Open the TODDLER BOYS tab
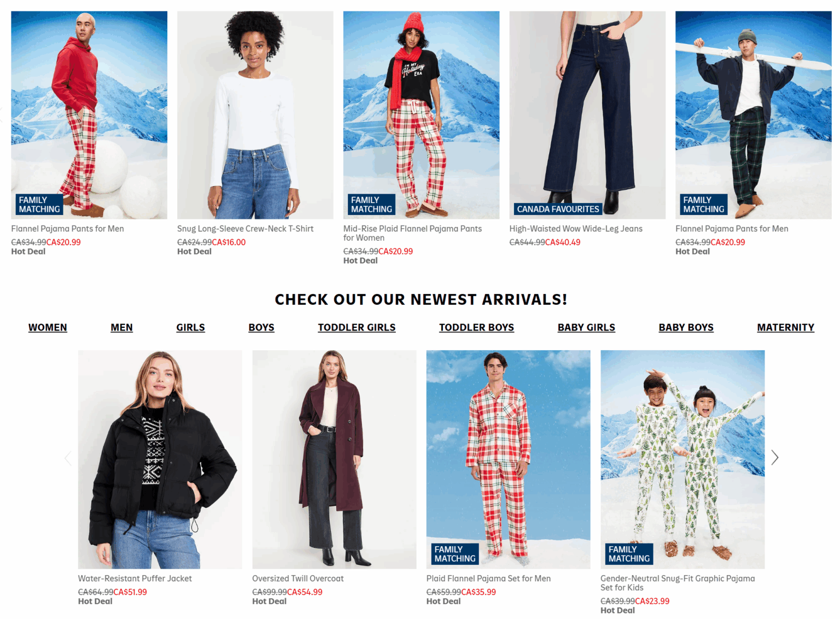Viewport: 840px width, 619px height. click(476, 327)
